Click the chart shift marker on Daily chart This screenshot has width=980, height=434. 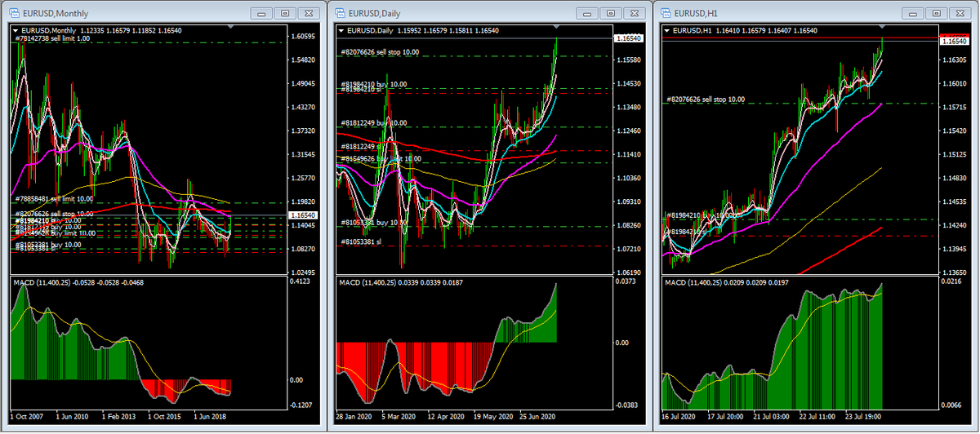[x=559, y=28]
